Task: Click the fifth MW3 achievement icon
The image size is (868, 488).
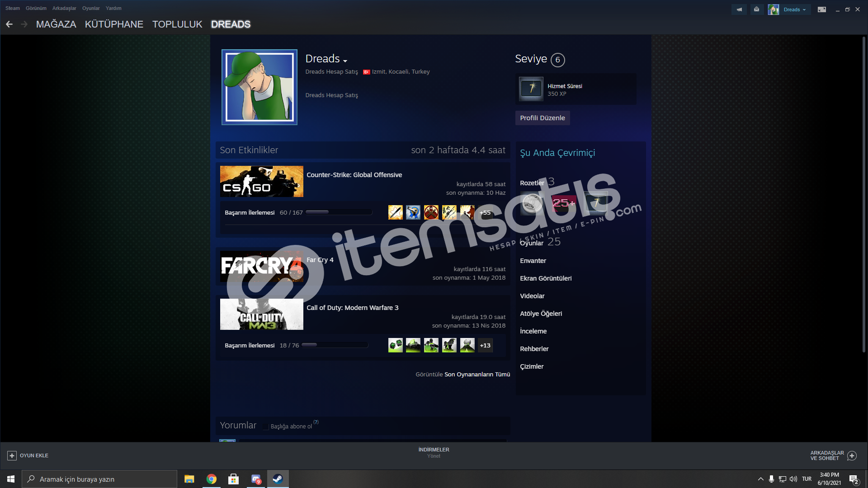Action: click(467, 345)
